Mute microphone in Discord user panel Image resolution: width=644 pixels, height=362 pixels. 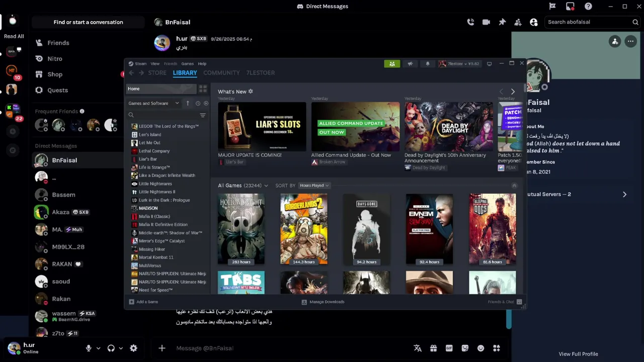point(89,348)
